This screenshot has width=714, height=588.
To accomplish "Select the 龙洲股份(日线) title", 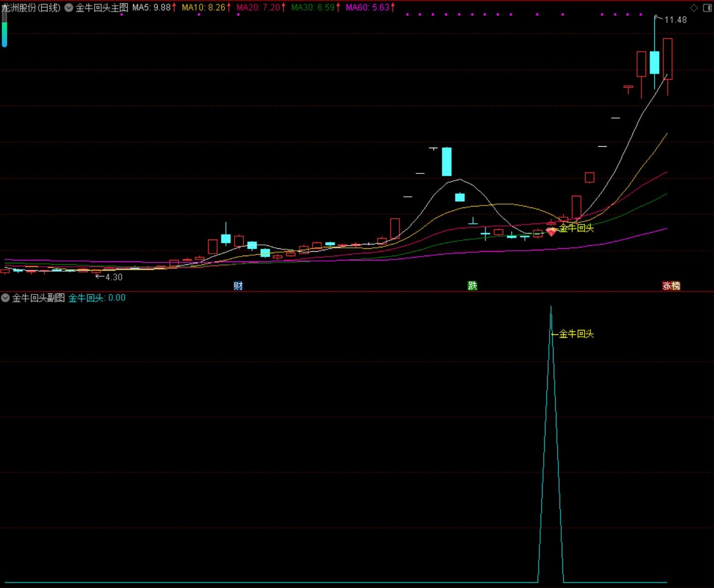I will pos(31,8).
